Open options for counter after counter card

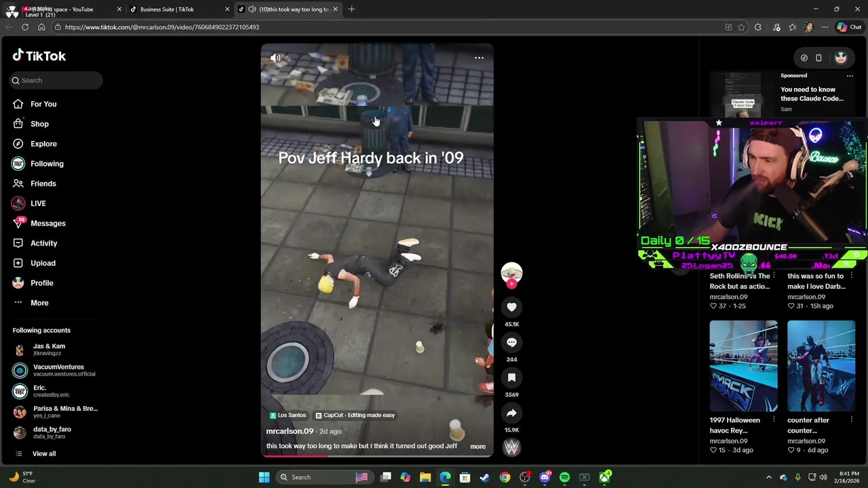(x=852, y=420)
